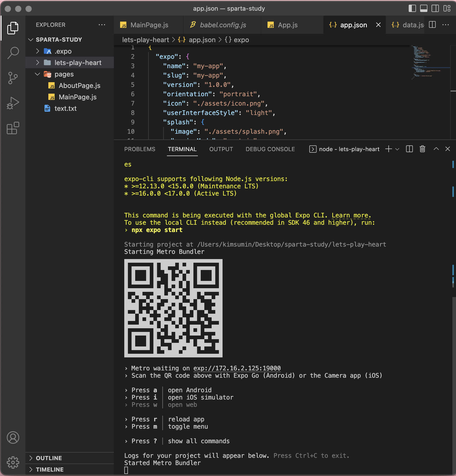Screen dimensions: 456x476
Task: Open the Manage gear icon
Action: (13, 462)
